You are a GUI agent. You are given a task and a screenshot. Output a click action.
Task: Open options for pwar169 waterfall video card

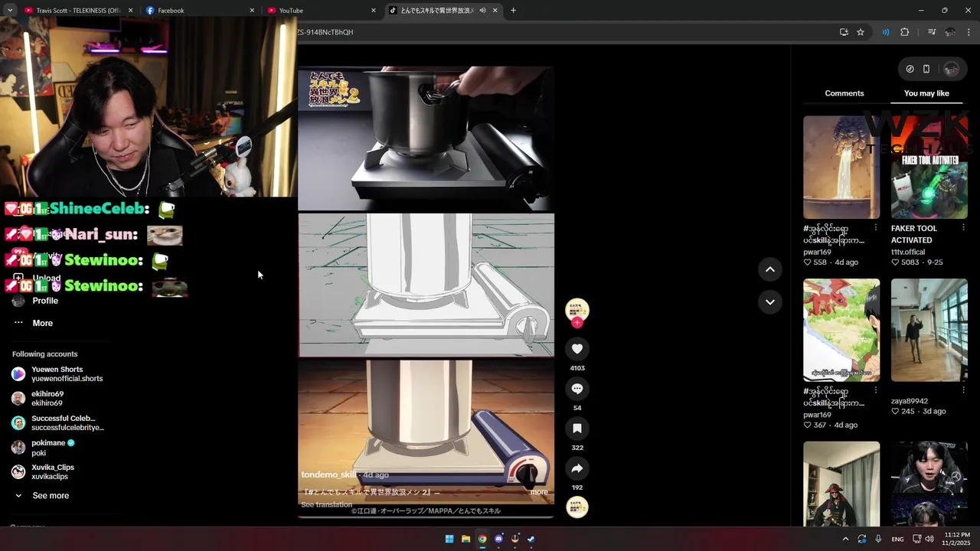point(876,227)
